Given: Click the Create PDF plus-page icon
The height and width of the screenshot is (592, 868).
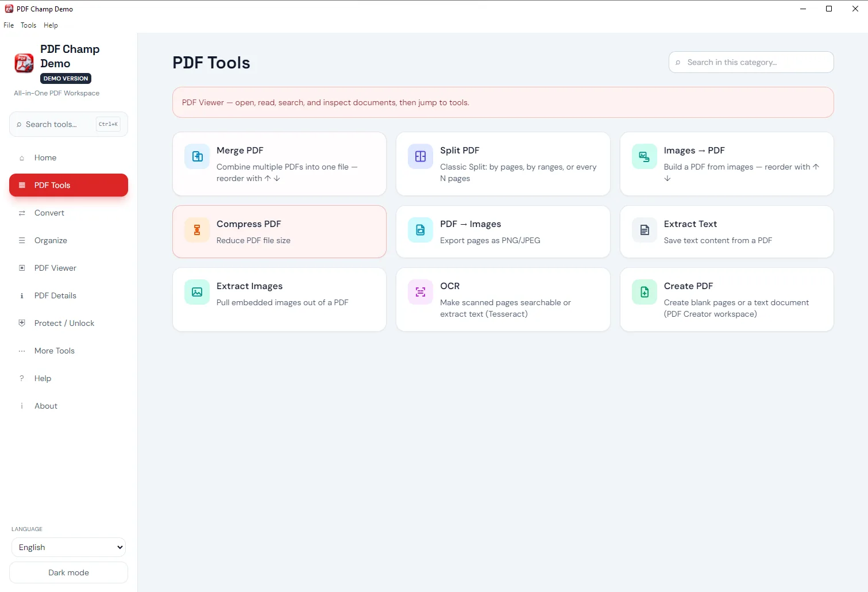Looking at the screenshot, I should tap(645, 292).
